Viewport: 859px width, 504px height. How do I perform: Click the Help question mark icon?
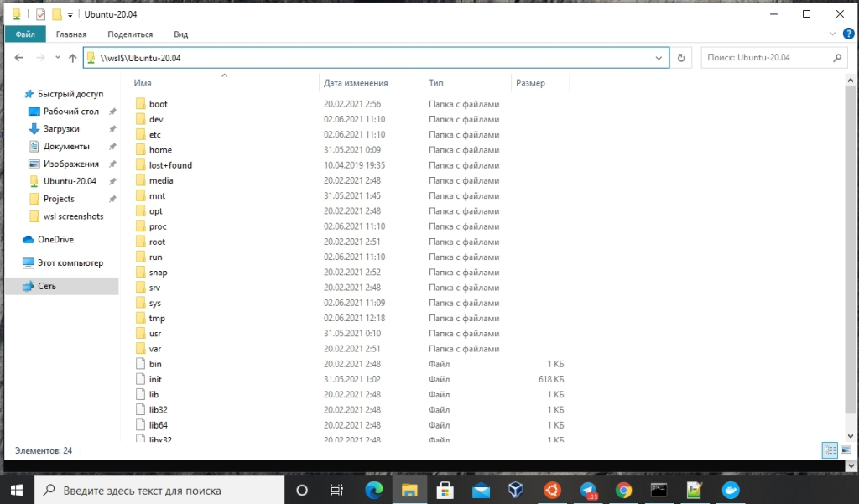coord(848,34)
